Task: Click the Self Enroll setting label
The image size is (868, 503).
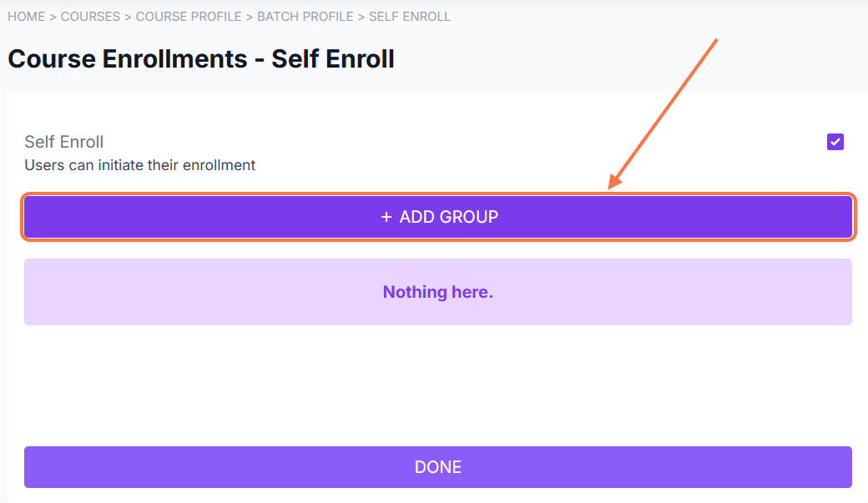Action: (64, 142)
